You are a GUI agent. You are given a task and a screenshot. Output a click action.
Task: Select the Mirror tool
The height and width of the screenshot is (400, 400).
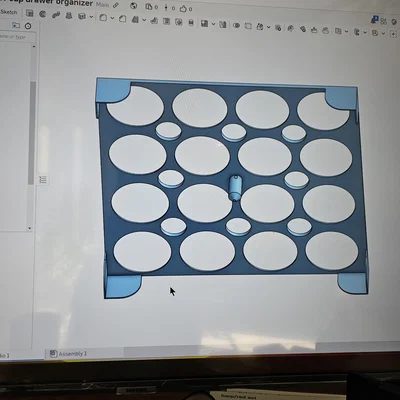223,24
